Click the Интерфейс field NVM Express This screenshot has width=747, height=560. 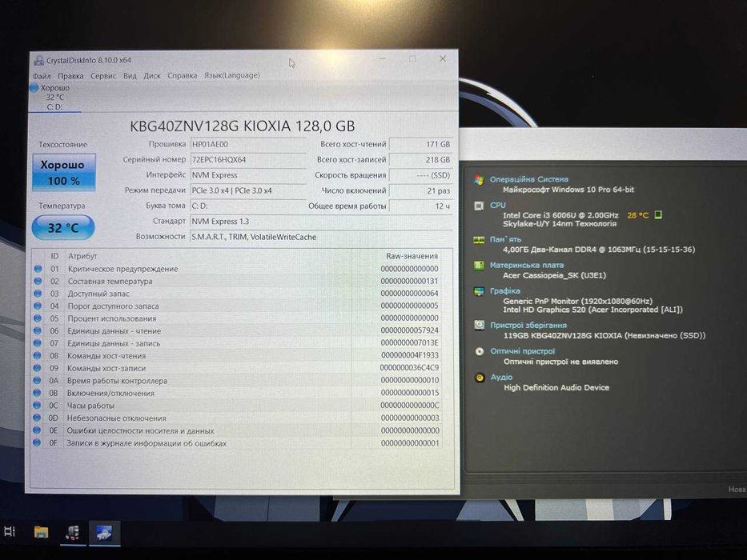(247, 175)
